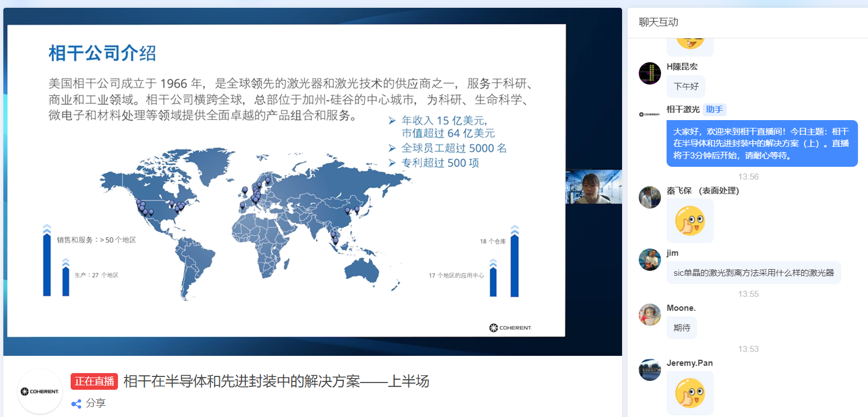This screenshot has width=868, height=417.
Task: Click the 期待 chat message
Action: tap(682, 327)
